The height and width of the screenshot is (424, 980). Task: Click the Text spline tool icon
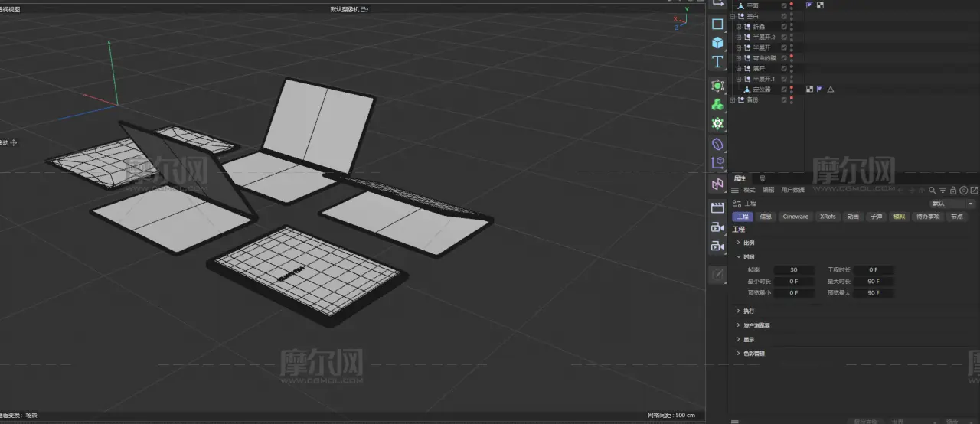pyautogui.click(x=717, y=62)
